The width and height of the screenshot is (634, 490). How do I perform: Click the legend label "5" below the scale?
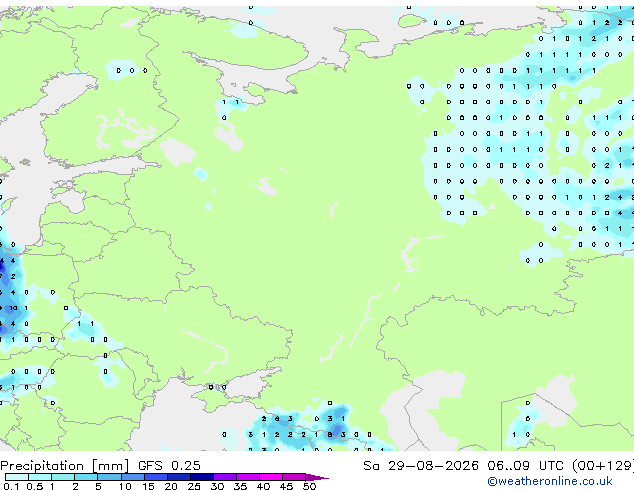(98, 486)
